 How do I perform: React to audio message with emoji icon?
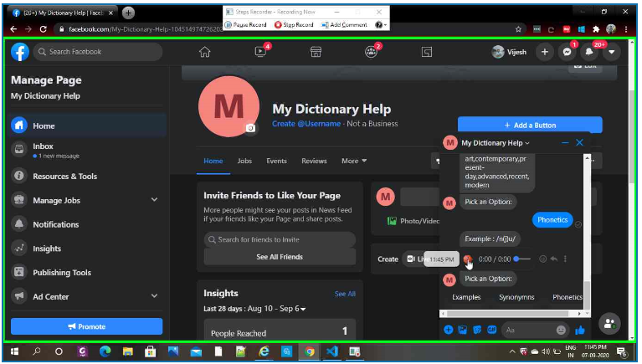pyautogui.click(x=542, y=259)
